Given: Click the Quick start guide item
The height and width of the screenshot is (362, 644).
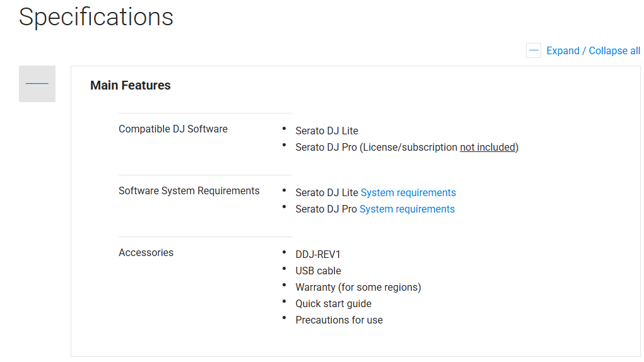Looking at the screenshot, I should tap(333, 304).
